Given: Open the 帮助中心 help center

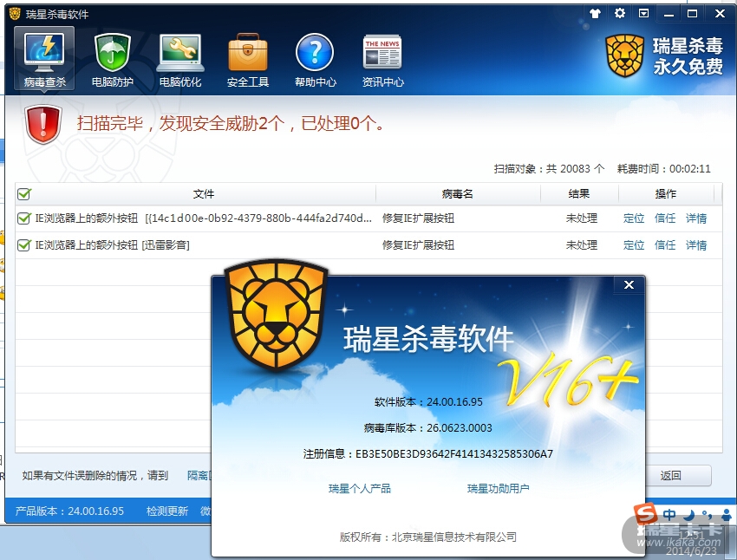Looking at the screenshot, I should (315, 60).
